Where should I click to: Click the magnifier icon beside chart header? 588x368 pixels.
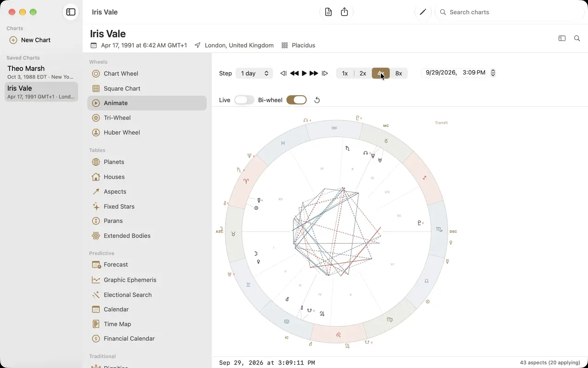coord(577,38)
